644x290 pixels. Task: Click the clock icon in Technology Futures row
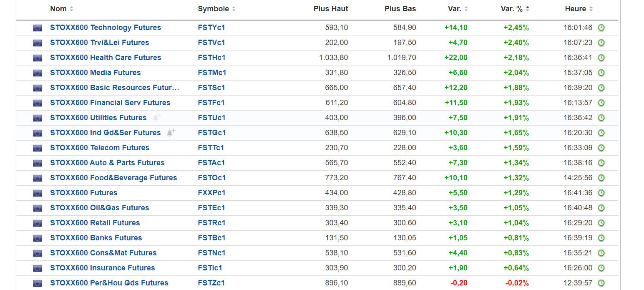(601, 28)
